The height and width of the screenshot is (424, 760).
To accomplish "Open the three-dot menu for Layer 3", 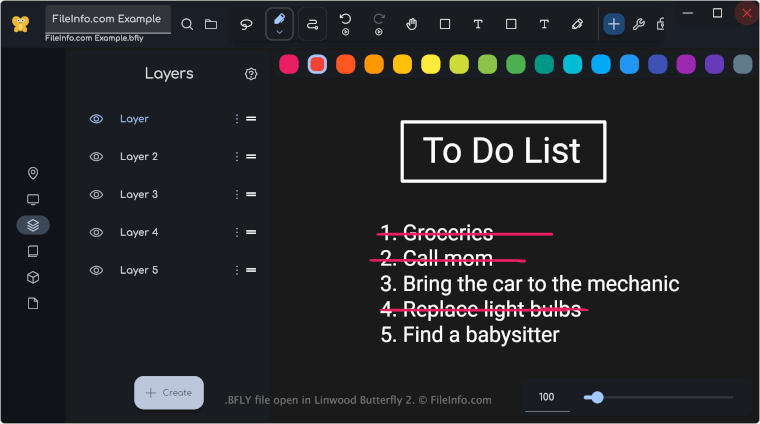I will coord(237,195).
